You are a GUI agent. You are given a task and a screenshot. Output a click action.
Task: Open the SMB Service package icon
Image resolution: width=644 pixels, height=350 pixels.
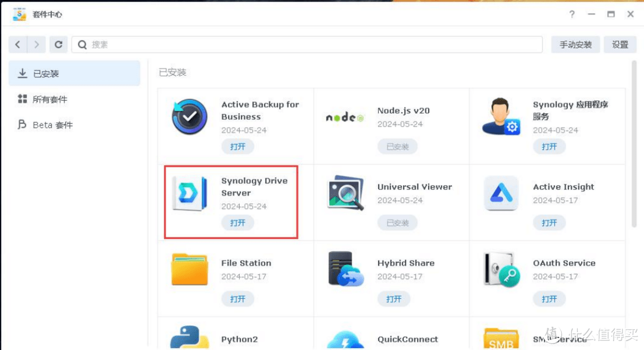(x=500, y=337)
